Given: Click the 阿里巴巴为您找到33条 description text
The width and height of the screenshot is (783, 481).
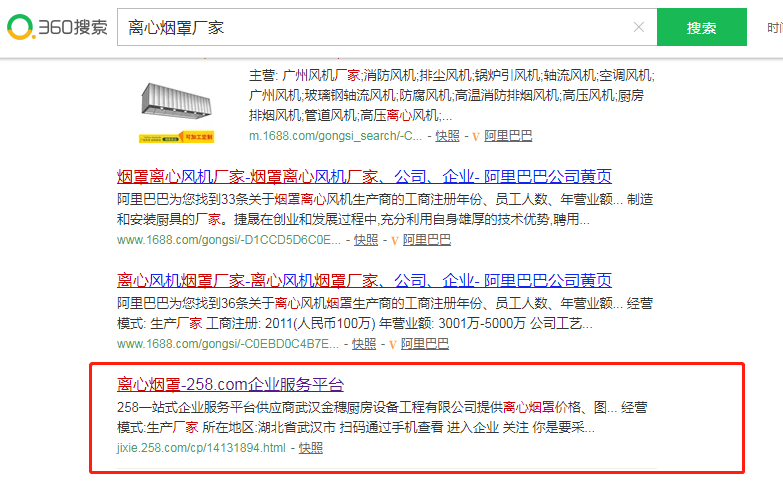Looking at the screenshot, I should coord(385,209).
